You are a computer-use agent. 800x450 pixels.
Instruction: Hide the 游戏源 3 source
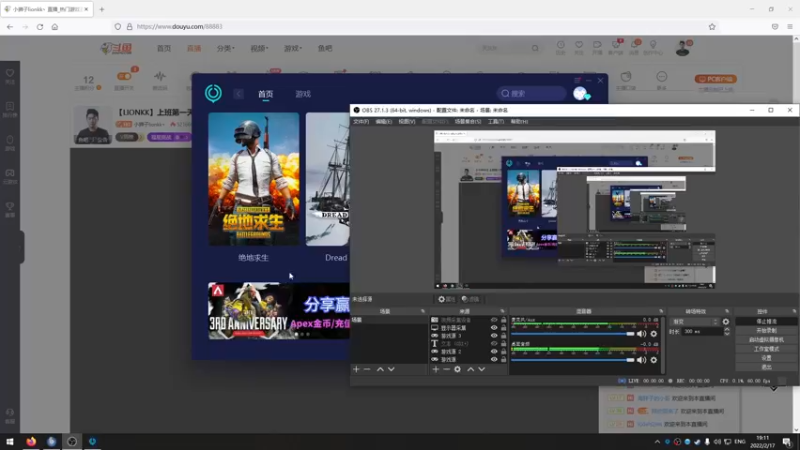coord(494,336)
